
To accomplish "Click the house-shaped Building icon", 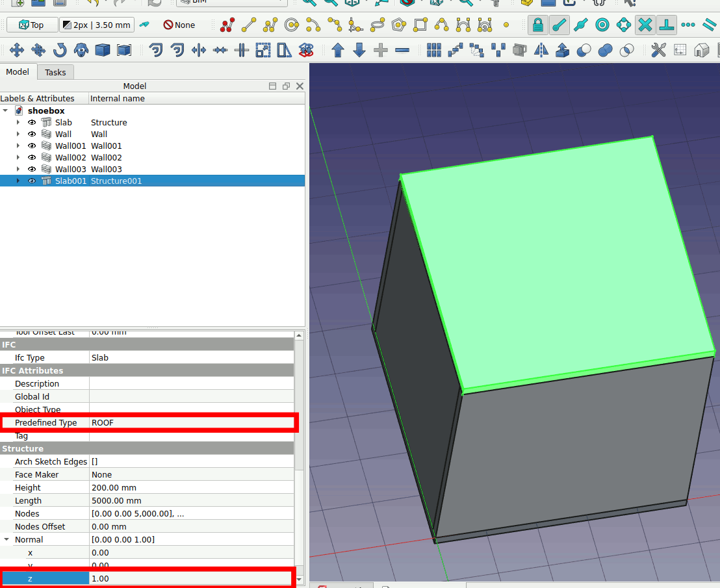I will click(x=701, y=50).
